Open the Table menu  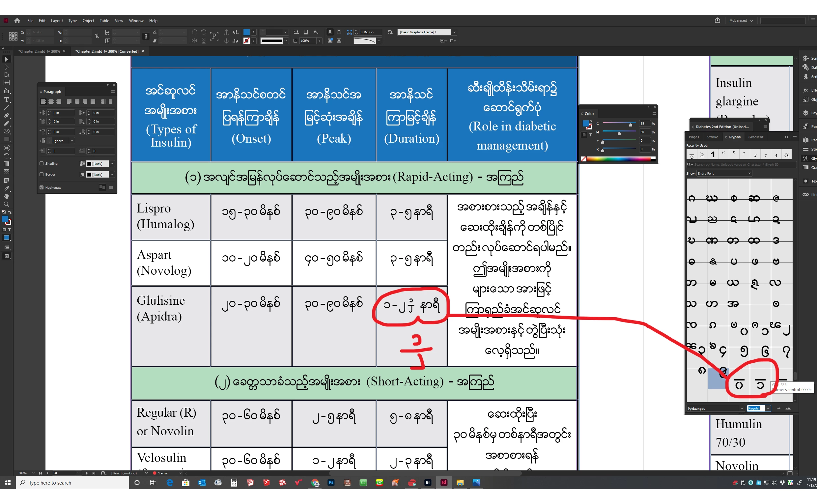tap(104, 21)
